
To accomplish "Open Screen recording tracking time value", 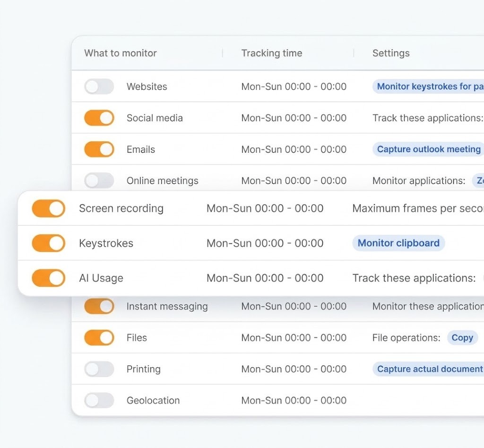I will click(265, 208).
